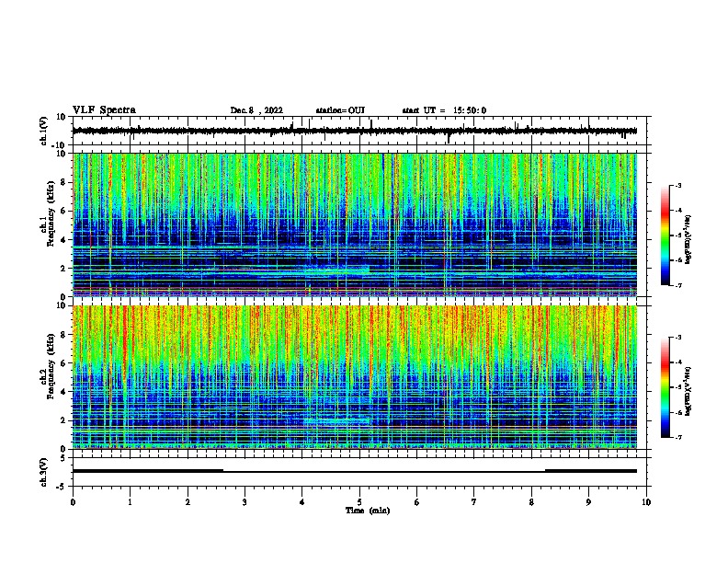Click the ch.1 color scale bar
The width and height of the screenshot is (728, 563).
[665, 236]
